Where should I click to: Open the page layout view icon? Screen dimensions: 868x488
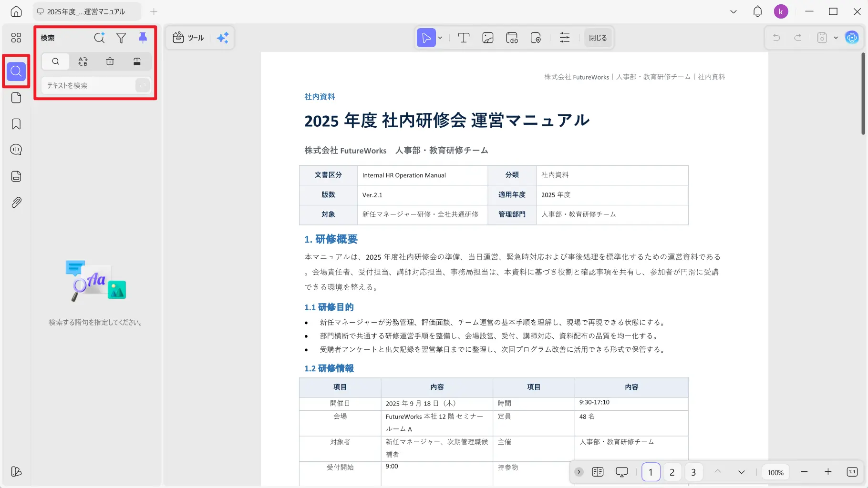pos(598,472)
